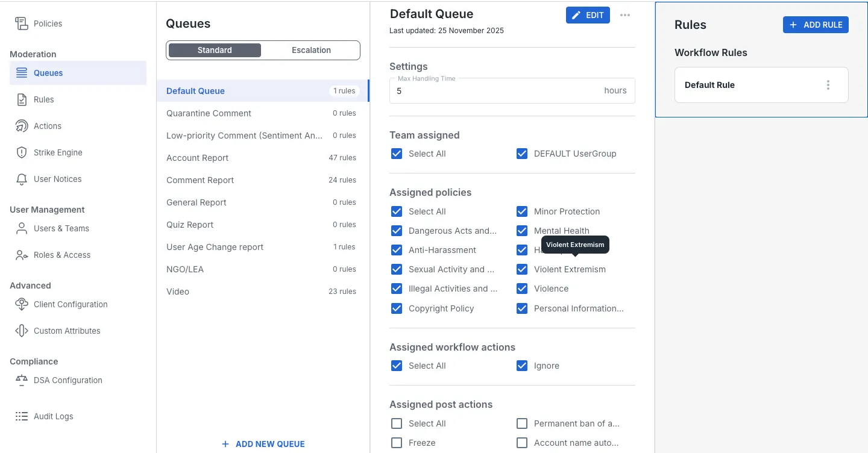Click the Edit button for Default Queue
Screen dimensions: 868x453
[x=588, y=15]
